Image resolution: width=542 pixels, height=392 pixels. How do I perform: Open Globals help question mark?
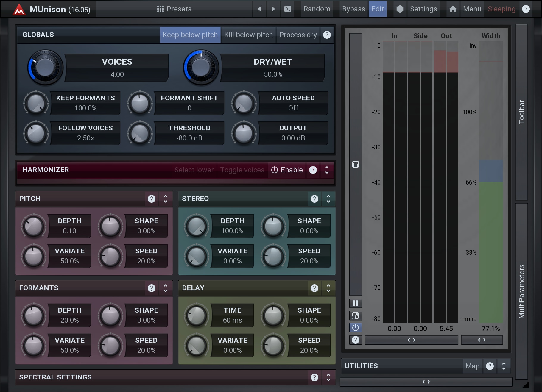pyautogui.click(x=327, y=35)
